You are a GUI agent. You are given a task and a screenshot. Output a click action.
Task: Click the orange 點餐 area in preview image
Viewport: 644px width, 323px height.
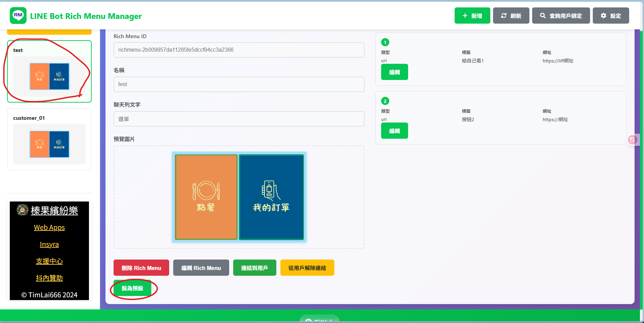(x=206, y=197)
